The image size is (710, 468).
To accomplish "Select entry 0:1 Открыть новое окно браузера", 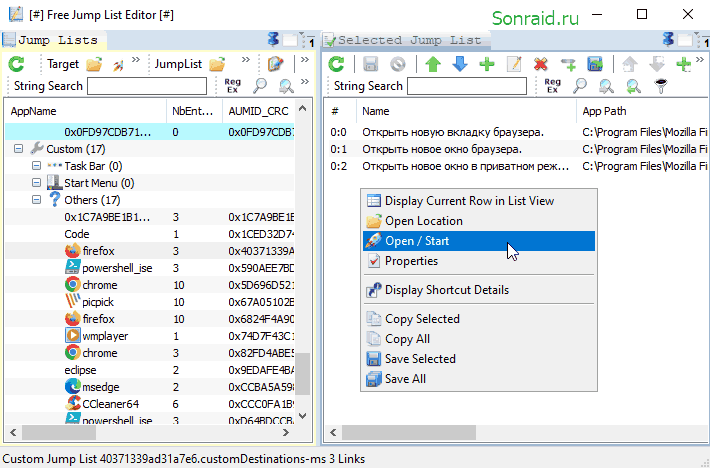I will [x=517, y=149].
